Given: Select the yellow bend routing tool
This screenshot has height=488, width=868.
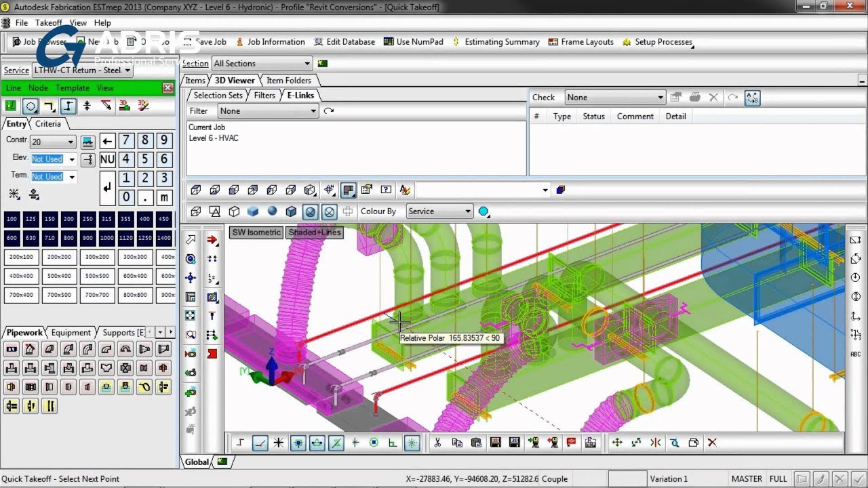Looking at the screenshot, I should pos(49,106).
